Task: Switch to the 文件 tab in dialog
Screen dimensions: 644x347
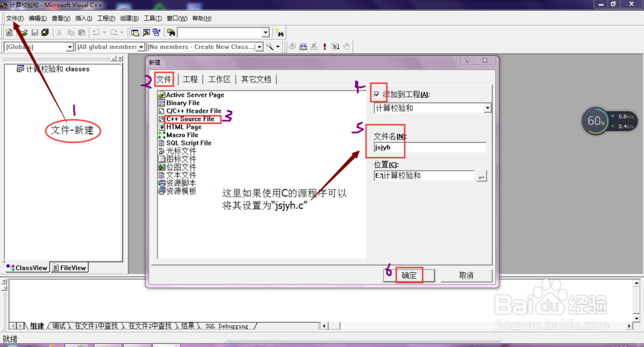Action: tap(164, 79)
